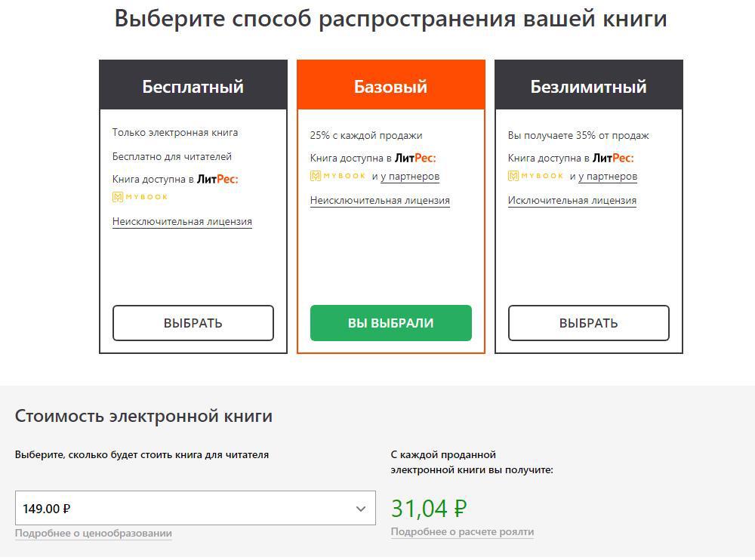Click 'у партнеров' link in Базовый plan

(x=410, y=177)
